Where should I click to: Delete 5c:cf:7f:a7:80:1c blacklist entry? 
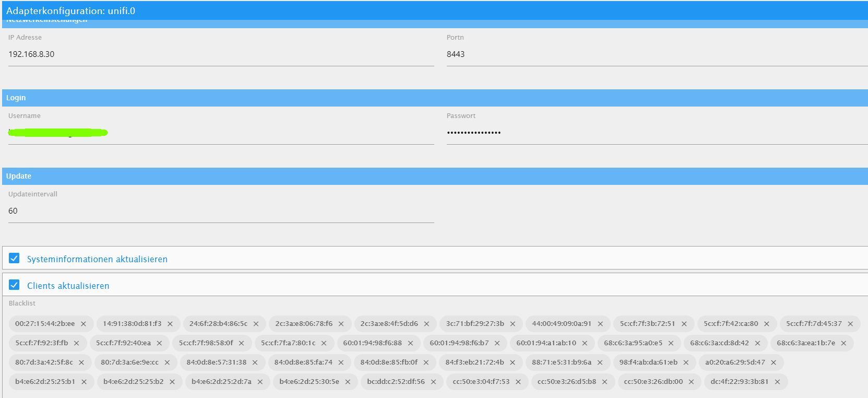coord(324,343)
